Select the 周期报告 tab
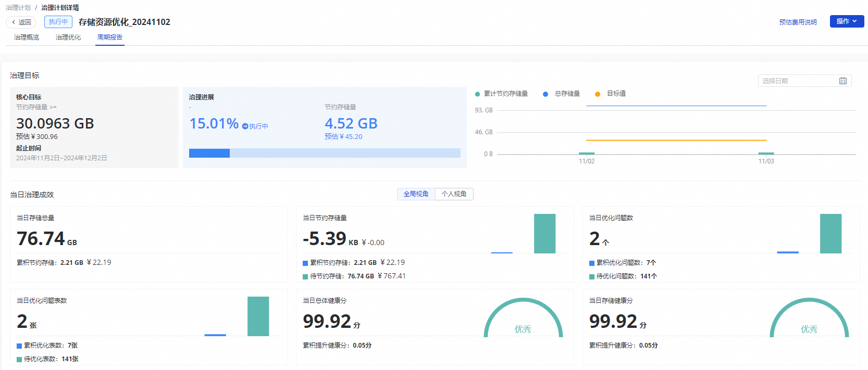868x370 pixels. (x=110, y=37)
